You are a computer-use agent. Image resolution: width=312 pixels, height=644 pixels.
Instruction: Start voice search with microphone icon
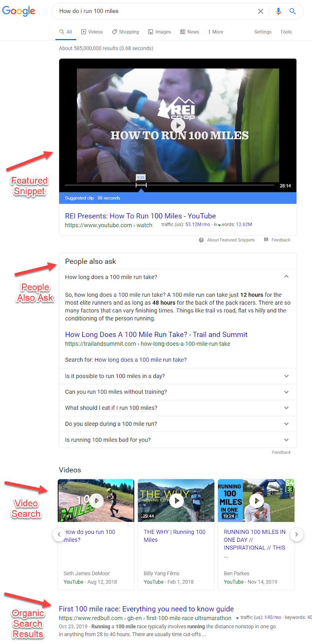[278, 11]
